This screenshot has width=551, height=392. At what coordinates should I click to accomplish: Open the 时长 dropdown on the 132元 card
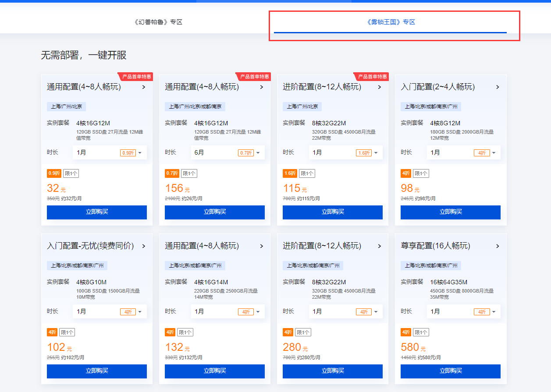coord(228,311)
